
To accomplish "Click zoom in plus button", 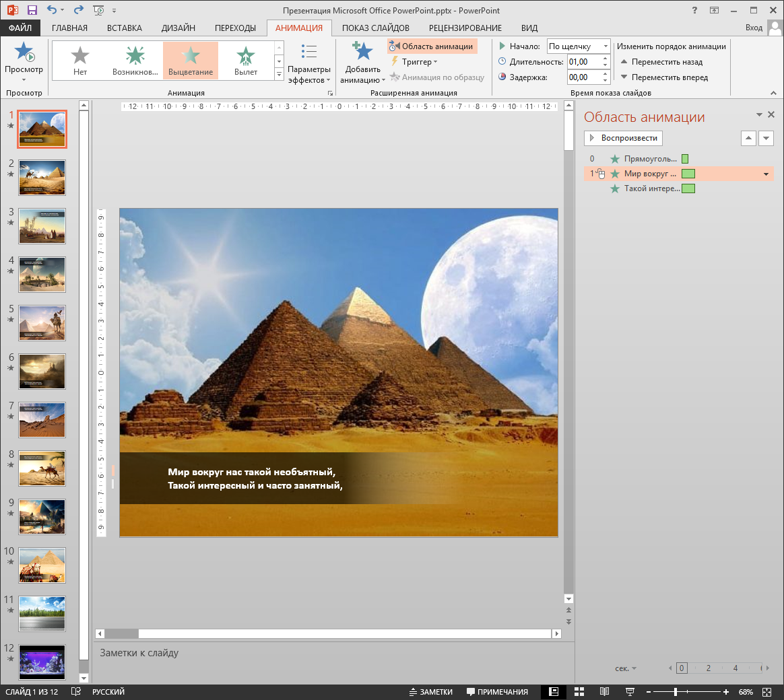I will click(x=725, y=692).
